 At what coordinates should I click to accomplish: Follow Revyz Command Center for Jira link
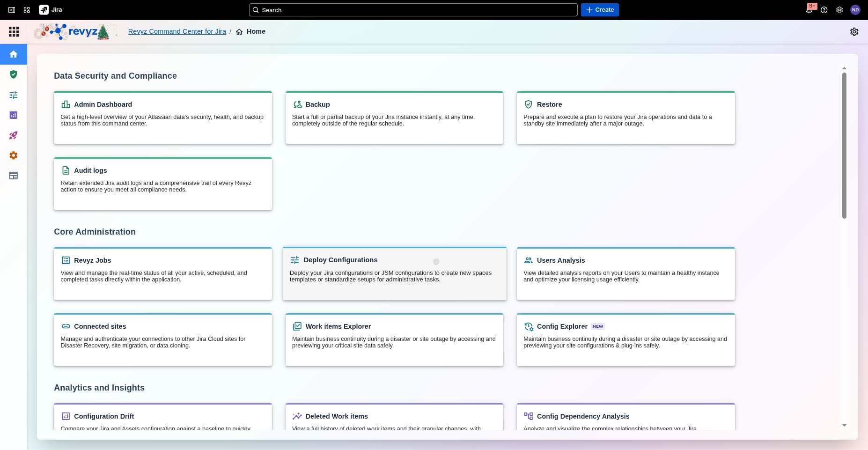[x=177, y=31]
